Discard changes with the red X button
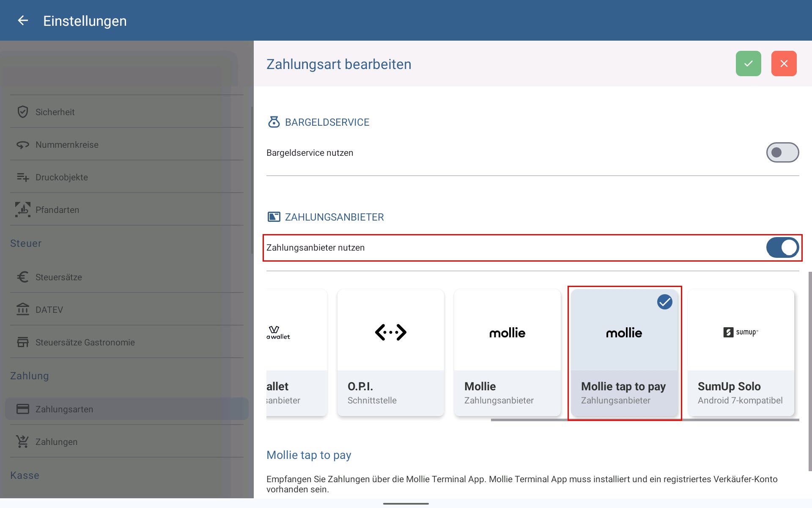The image size is (812, 508). [x=784, y=63]
